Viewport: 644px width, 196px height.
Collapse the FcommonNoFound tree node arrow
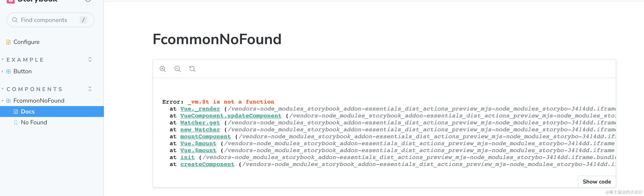click(3, 101)
